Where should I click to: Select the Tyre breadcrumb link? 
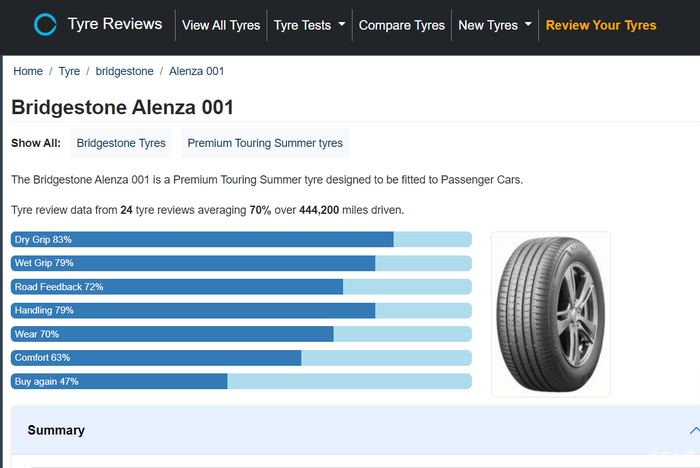69,72
